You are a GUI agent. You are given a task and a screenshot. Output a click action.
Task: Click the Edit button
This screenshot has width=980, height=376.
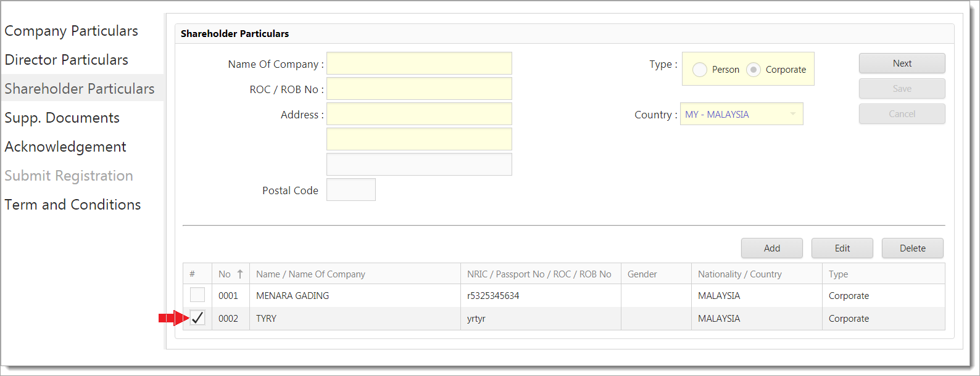click(842, 248)
